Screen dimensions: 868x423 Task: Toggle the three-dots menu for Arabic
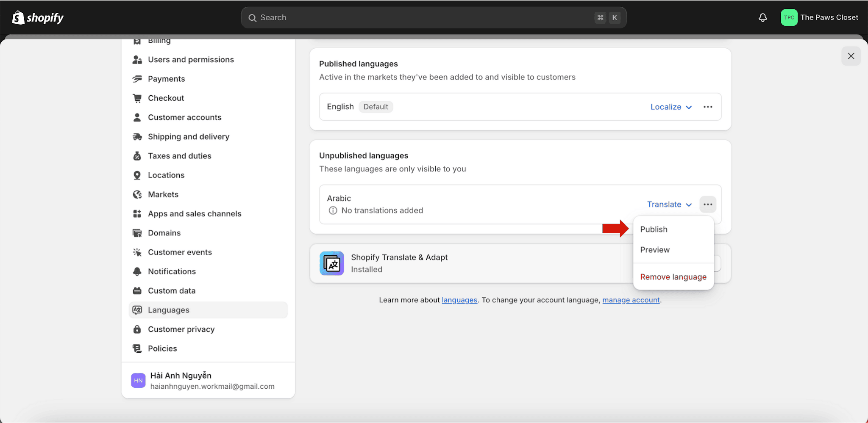(x=708, y=204)
